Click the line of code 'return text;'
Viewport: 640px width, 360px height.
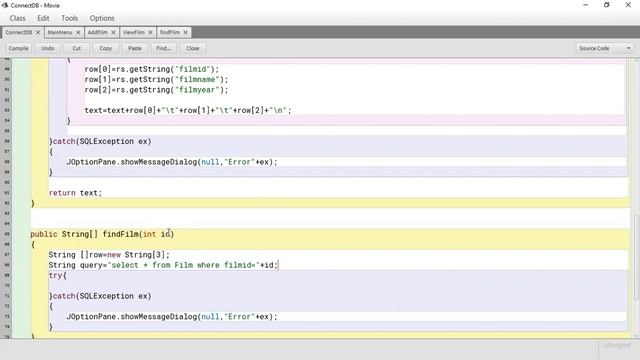(75, 193)
